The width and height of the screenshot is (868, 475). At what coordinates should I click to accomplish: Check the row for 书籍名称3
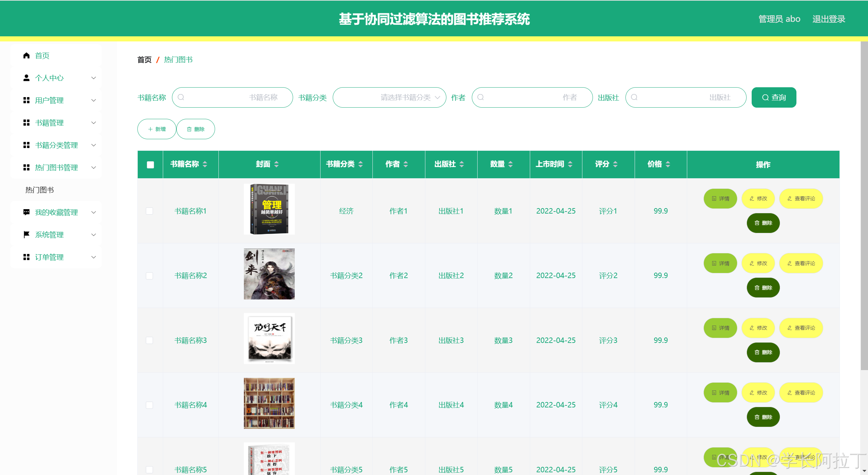[x=149, y=340]
